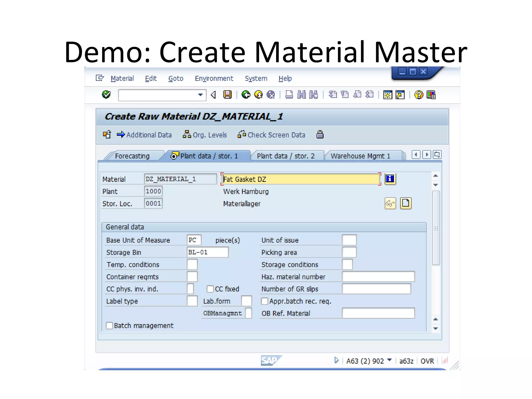Click the Base Unit of Measure field
The height and width of the screenshot is (399, 532).
(194, 240)
